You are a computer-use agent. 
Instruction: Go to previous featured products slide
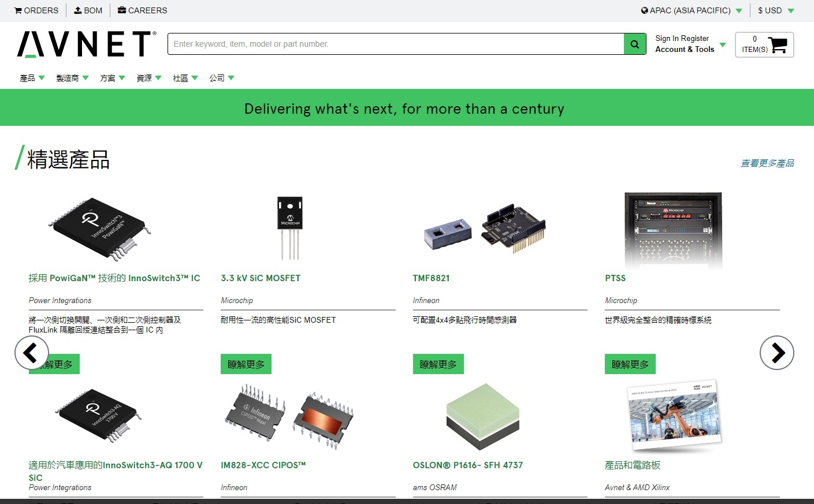[x=31, y=353]
